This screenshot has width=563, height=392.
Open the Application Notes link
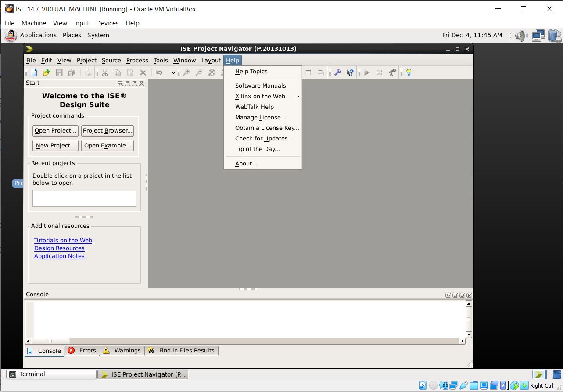point(59,256)
